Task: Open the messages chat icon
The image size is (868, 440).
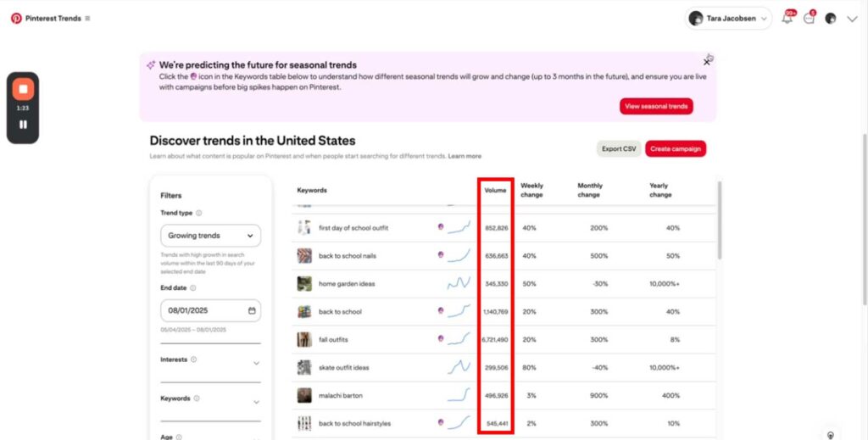Action: point(810,19)
